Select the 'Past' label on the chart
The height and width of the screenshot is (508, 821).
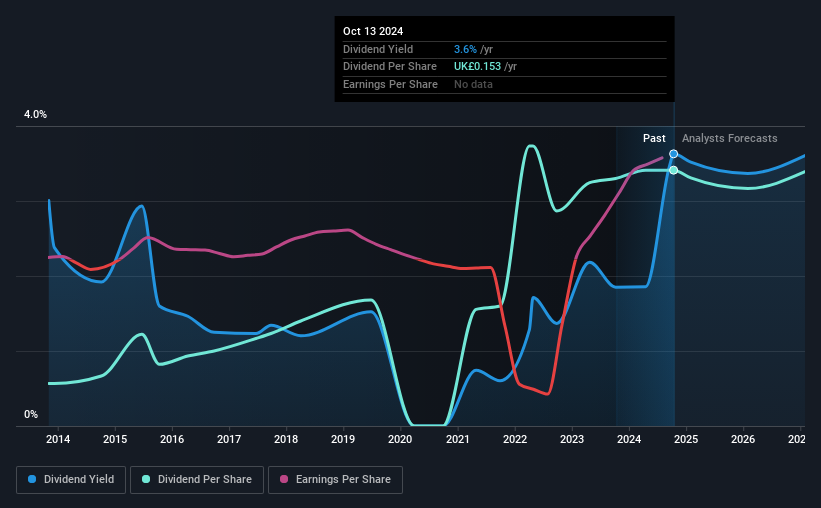(x=654, y=138)
